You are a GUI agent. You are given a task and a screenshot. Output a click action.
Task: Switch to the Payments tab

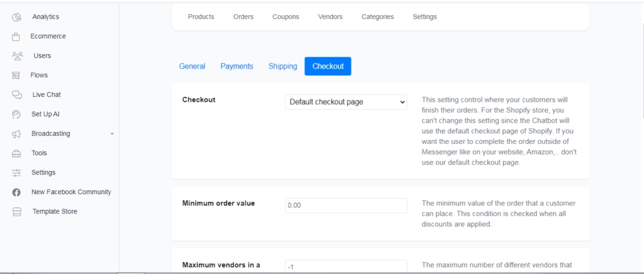[236, 66]
